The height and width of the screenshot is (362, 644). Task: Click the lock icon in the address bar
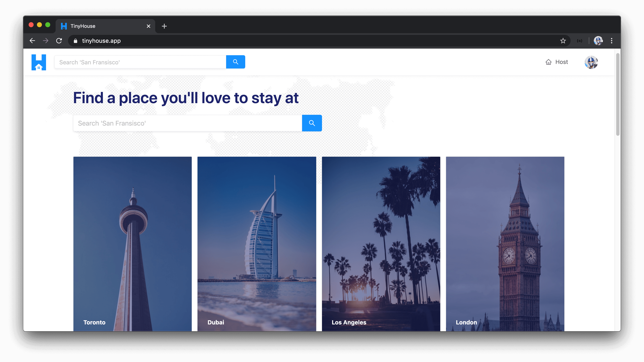point(76,41)
